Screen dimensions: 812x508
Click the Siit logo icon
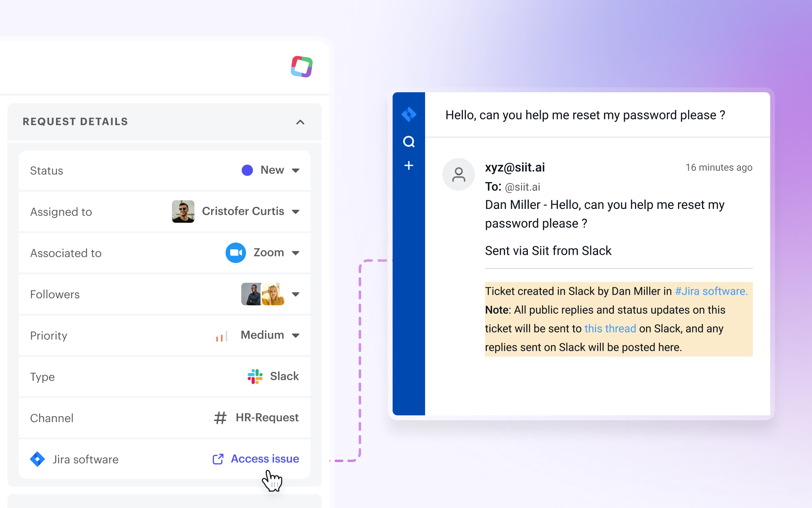click(x=301, y=67)
